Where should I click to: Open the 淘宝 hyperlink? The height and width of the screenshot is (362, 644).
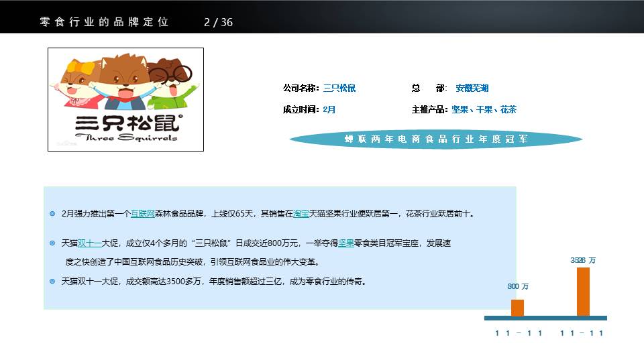pyautogui.click(x=301, y=213)
